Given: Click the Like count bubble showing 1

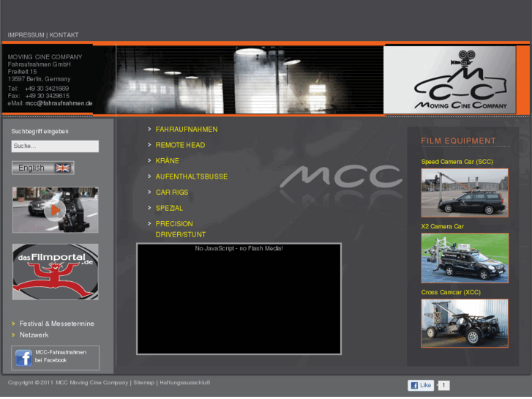Looking at the screenshot, I should pyautogui.click(x=443, y=385).
